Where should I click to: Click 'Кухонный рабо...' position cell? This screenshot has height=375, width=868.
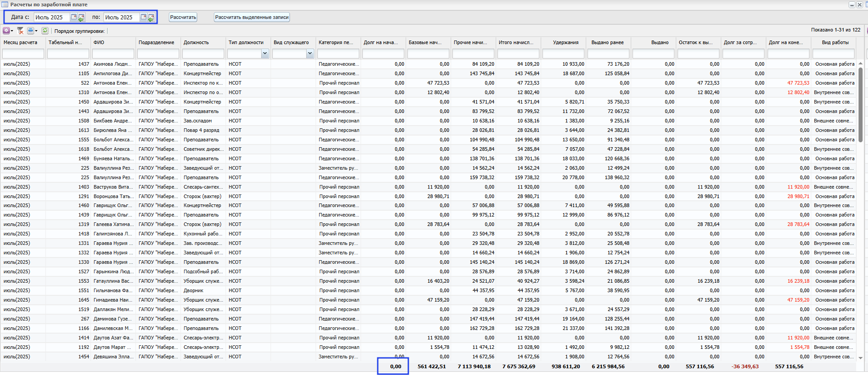tap(202, 234)
